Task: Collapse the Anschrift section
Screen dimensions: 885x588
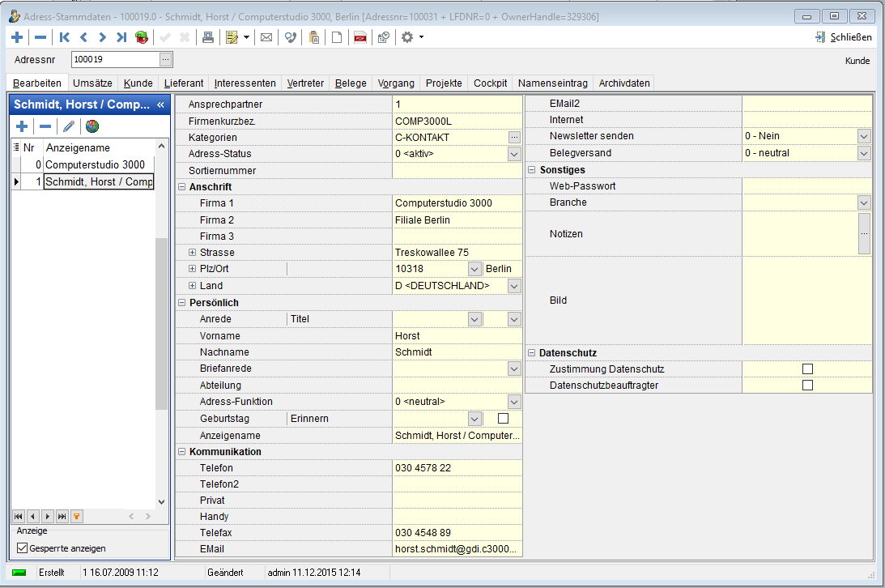Action: pyautogui.click(x=181, y=187)
